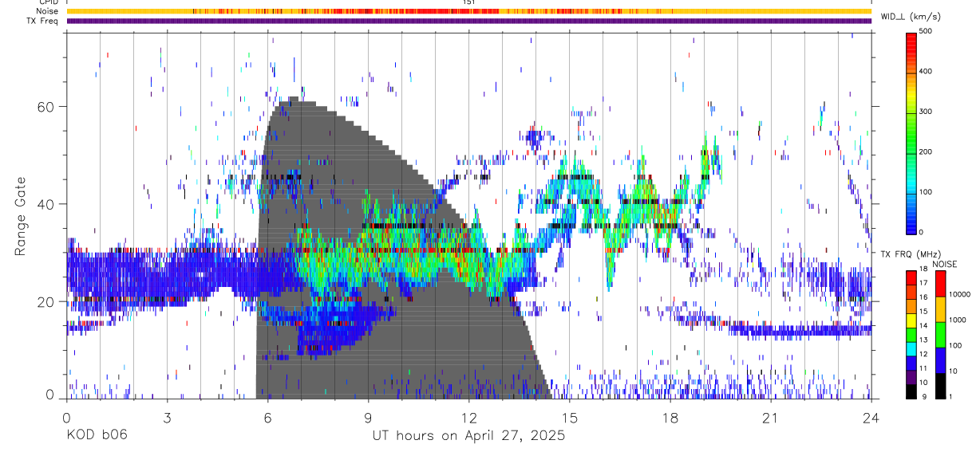Click the 500 tick of the WID color bar

tap(927, 31)
